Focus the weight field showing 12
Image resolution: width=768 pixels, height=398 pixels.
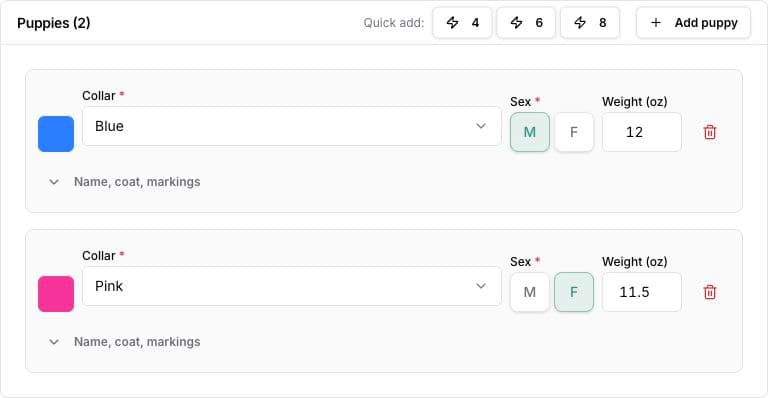click(642, 132)
